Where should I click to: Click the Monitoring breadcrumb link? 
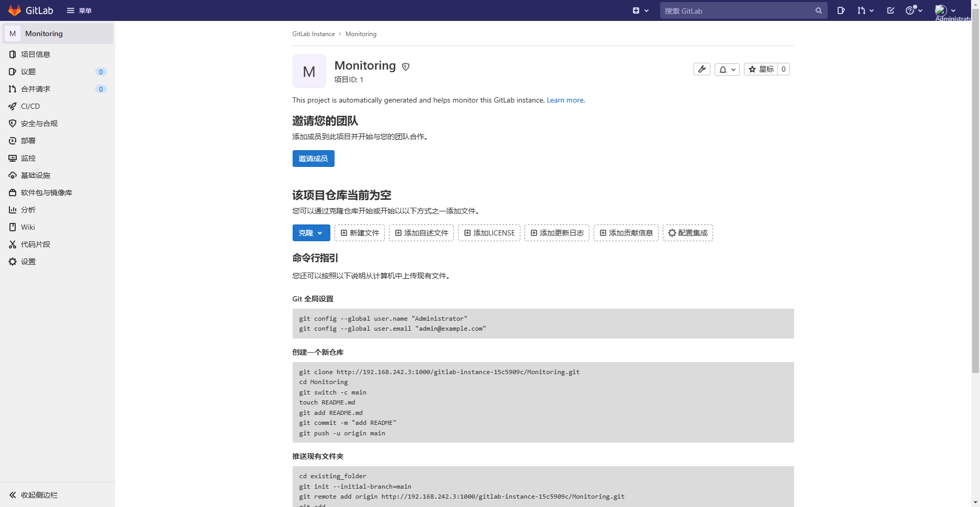click(361, 34)
